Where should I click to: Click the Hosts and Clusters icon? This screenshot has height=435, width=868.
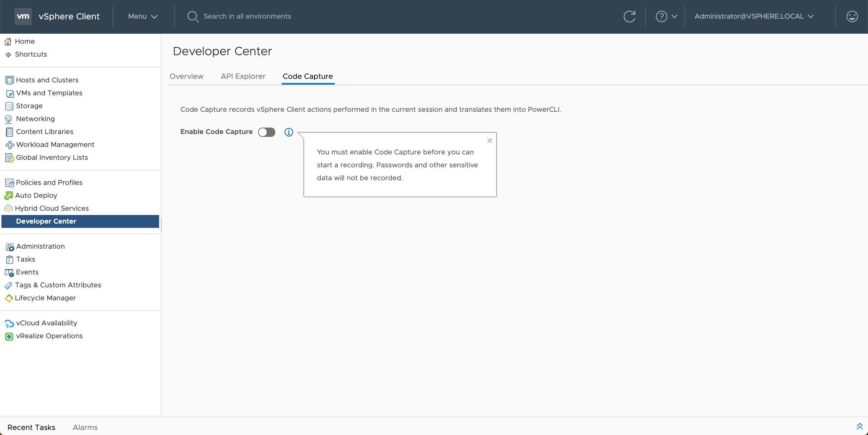click(9, 80)
